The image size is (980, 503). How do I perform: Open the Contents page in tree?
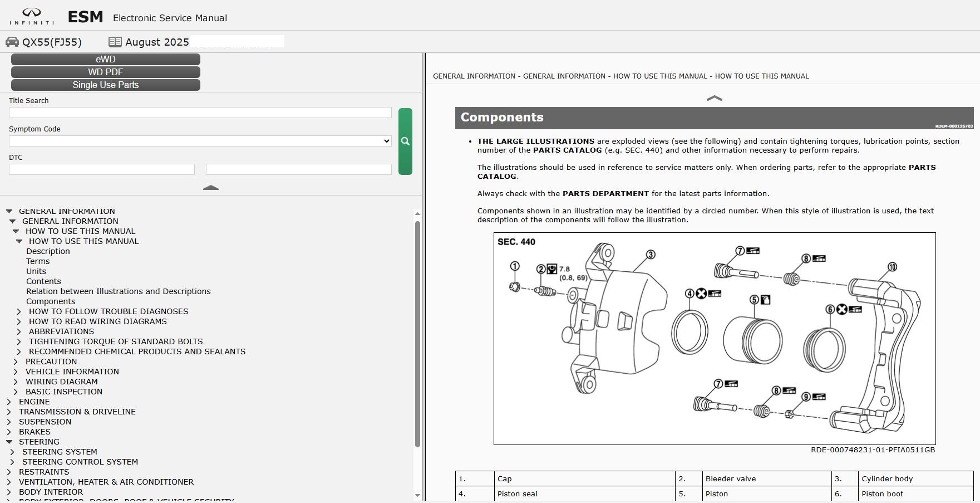43,281
